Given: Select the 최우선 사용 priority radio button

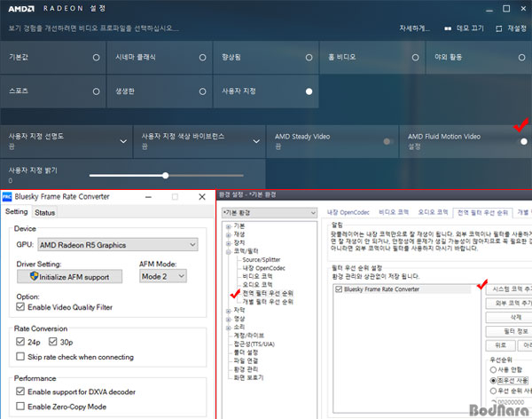Looking at the screenshot, I should point(493,380).
